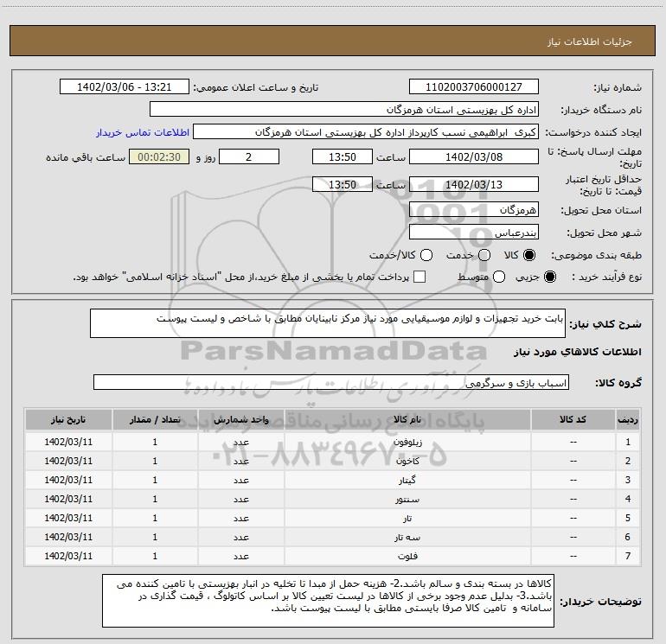666x644 pixels.
Task: Click the announcement date field 1402/03/06 - 13:21
Action: [x=124, y=87]
